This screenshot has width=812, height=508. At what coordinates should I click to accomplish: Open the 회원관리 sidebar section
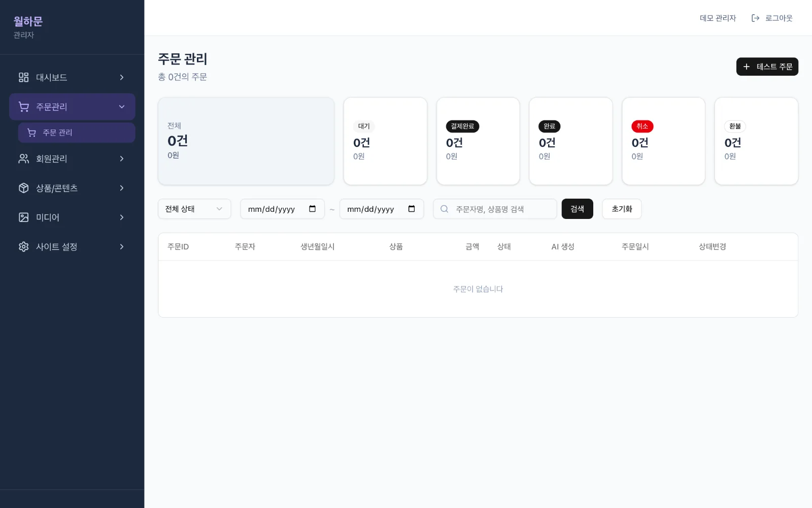point(72,158)
